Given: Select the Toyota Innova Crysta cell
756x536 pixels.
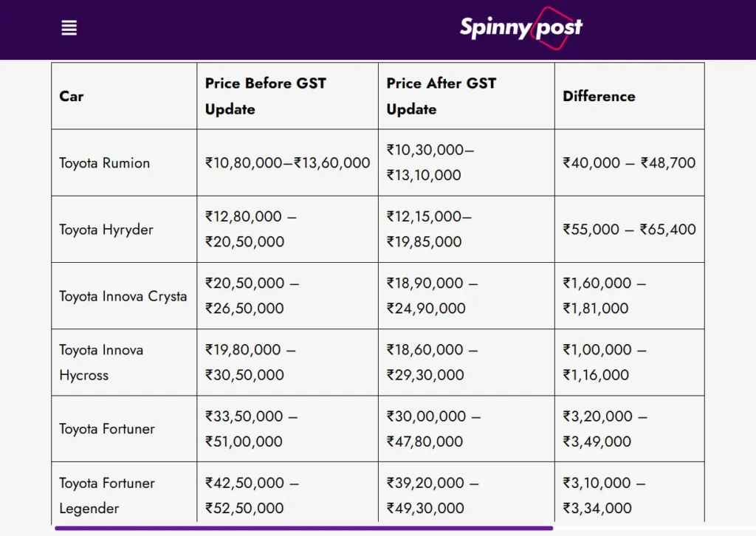Looking at the screenshot, I should click(123, 296).
